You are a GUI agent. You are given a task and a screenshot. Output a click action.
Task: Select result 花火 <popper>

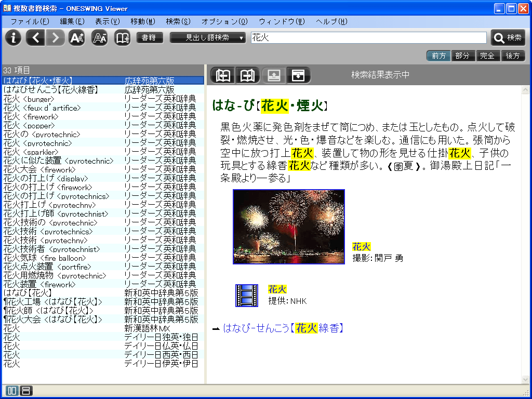[103, 125]
